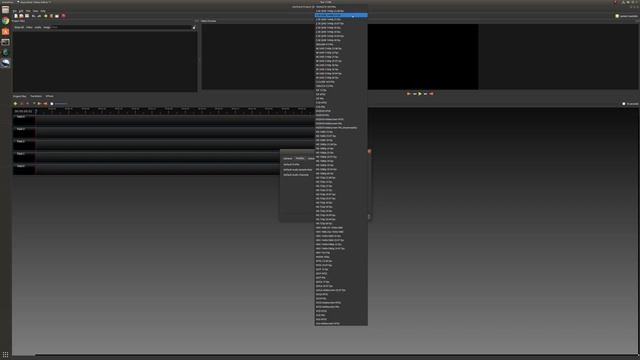This screenshot has width=640, height=360.
Task: Switch to the Effects tab
Action: (x=49, y=96)
